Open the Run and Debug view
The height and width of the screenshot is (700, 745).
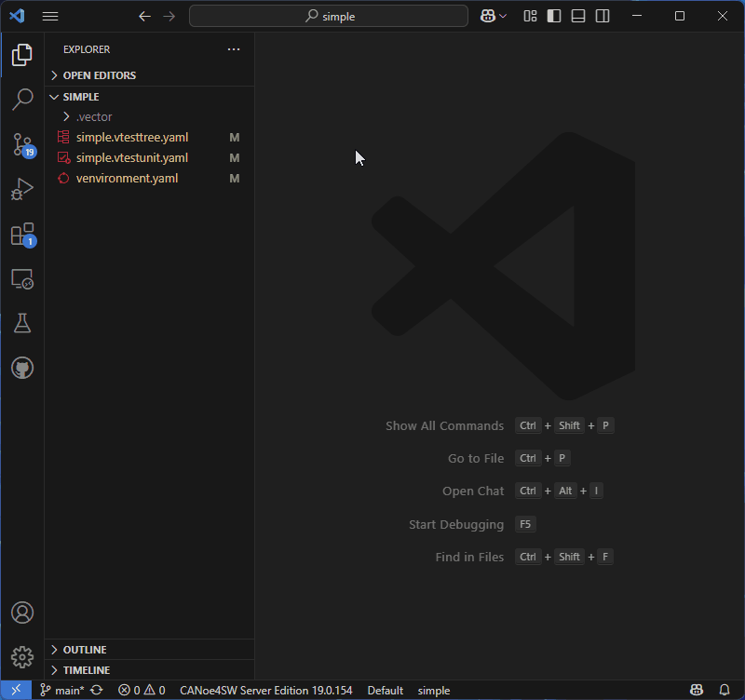coord(21,189)
